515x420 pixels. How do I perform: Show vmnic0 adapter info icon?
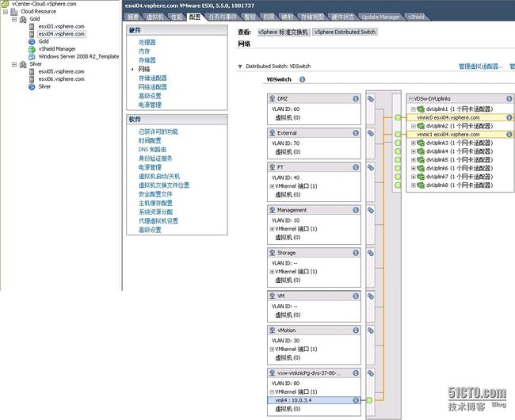click(509, 117)
